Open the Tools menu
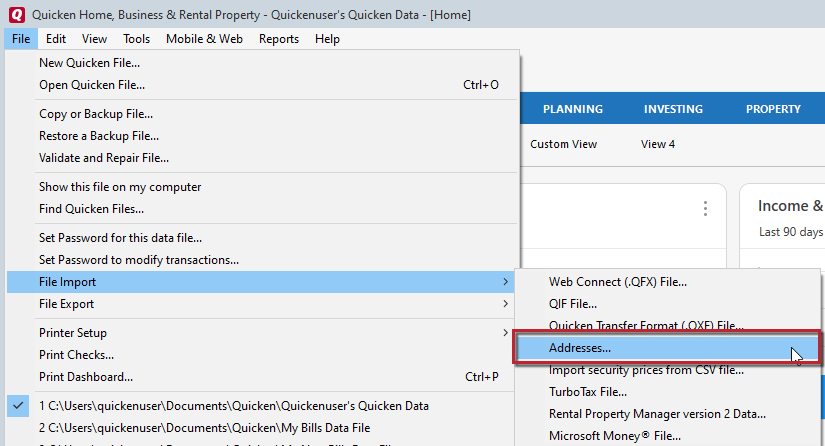Screen dimensions: 825x446 [136, 39]
